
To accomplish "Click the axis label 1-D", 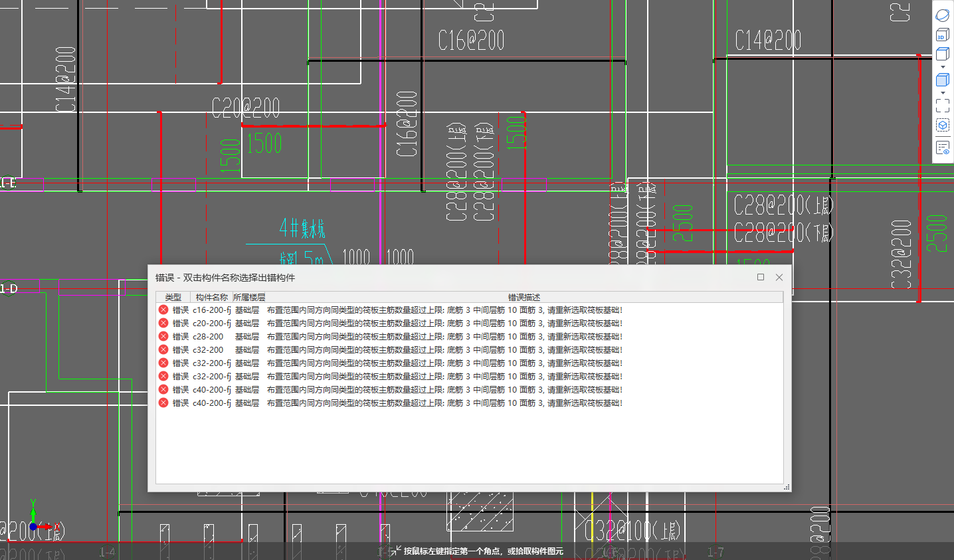I will pos(9,288).
